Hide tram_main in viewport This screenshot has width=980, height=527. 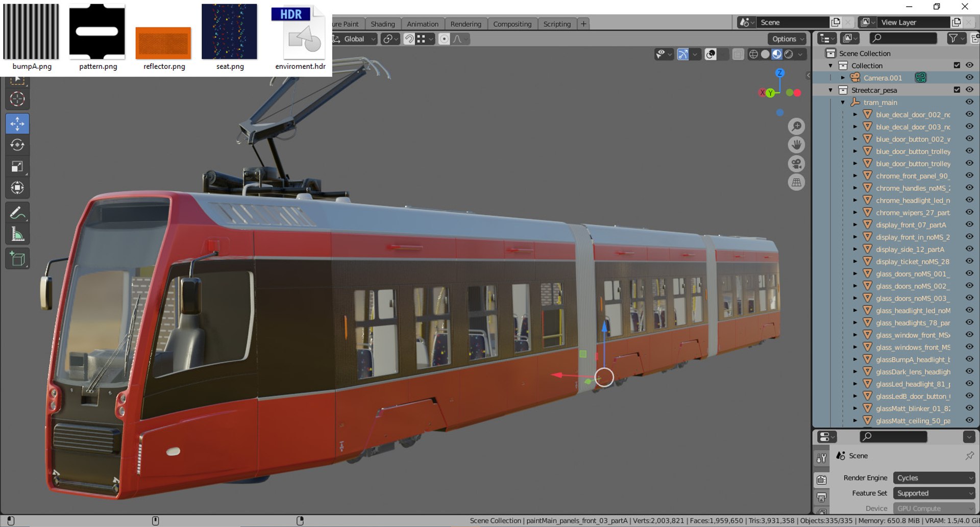pos(969,102)
